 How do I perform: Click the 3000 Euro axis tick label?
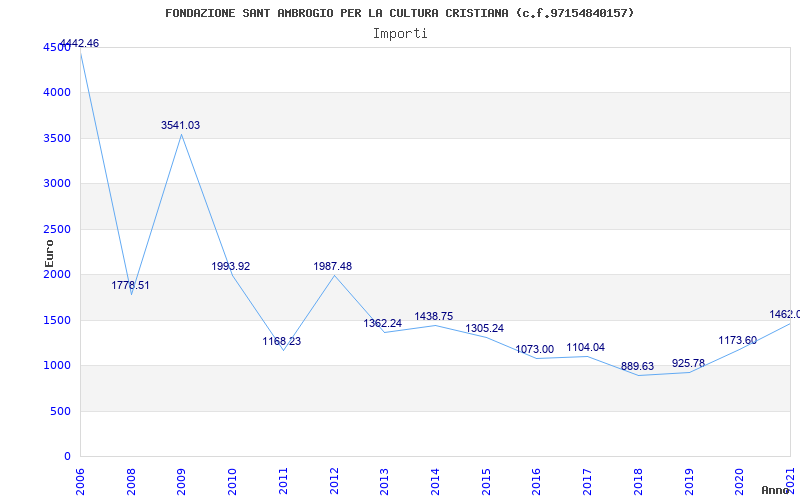tap(56, 183)
